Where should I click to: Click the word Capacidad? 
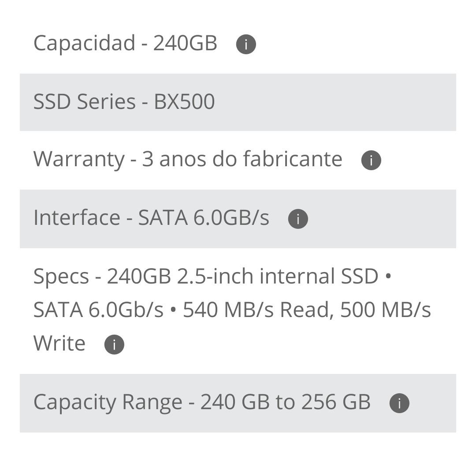click(x=84, y=43)
